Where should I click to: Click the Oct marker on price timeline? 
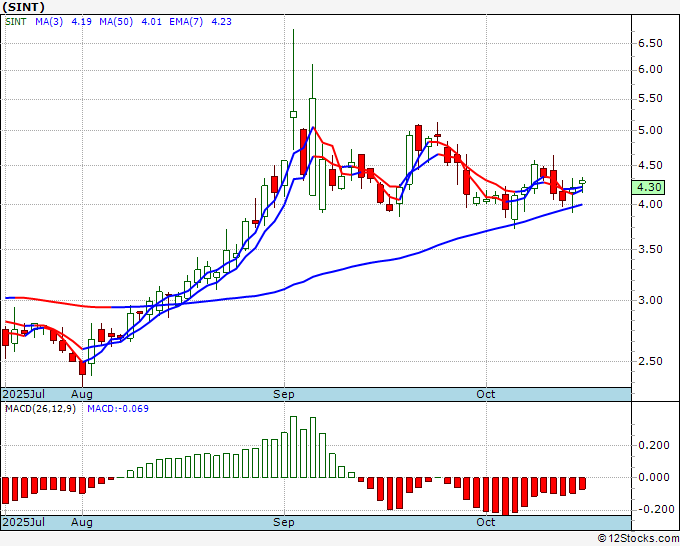coord(485,394)
